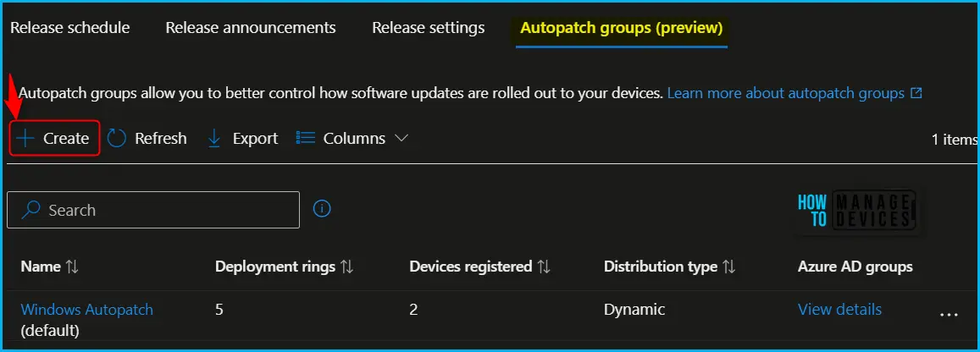The image size is (980, 352).
Task: Switch to Release announcements tab
Action: pos(251,28)
